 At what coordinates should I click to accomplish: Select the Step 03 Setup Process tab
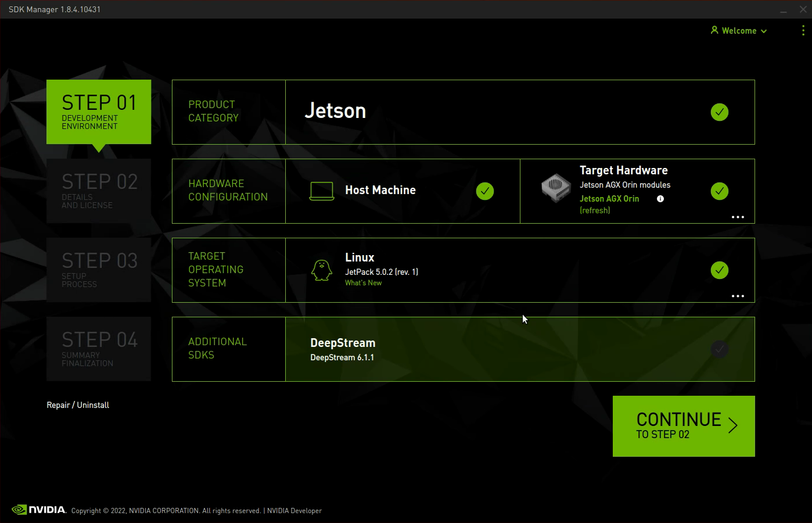[x=99, y=270]
